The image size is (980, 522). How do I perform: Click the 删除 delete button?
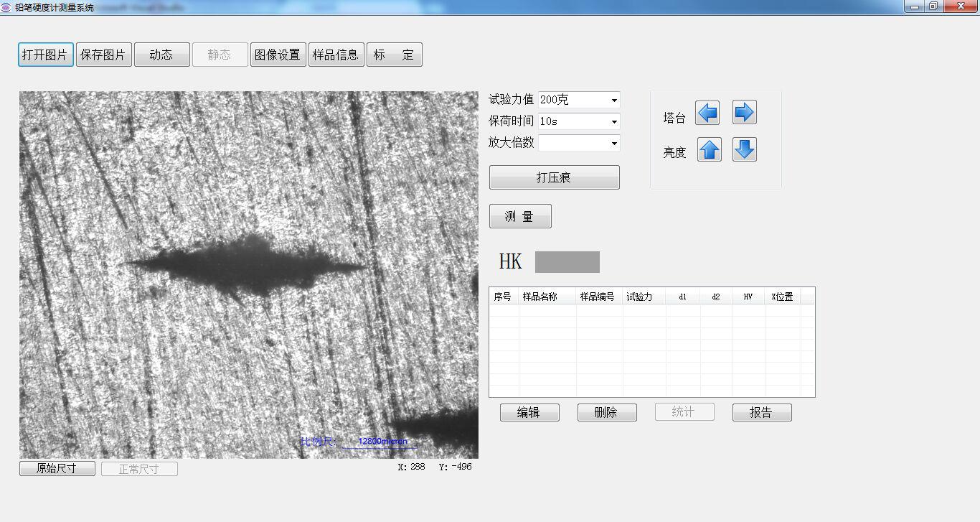click(606, 412)
